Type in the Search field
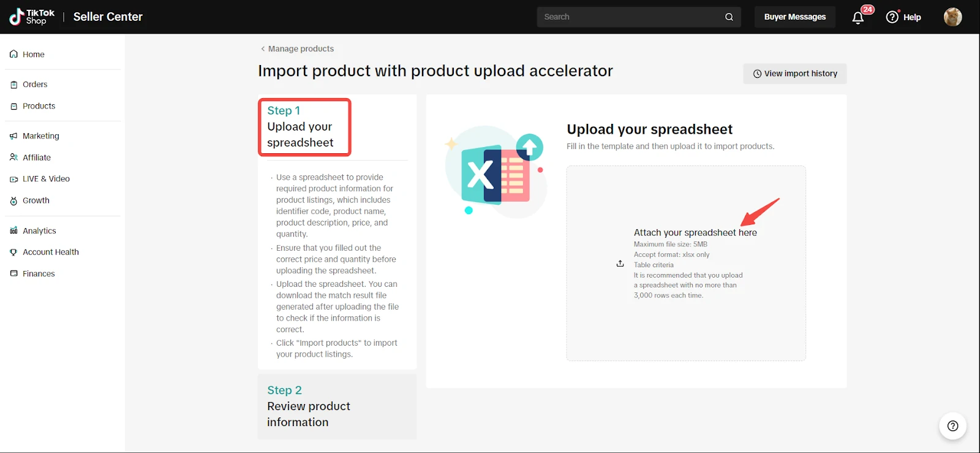The height and width of the screenshot is (453, 980). pyautogui.click(x=631, y=17)
